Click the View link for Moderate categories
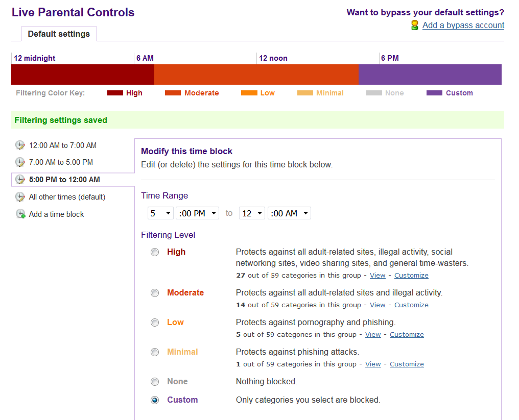519x420 pixels. pyautogui.click(x=378, y=305)
